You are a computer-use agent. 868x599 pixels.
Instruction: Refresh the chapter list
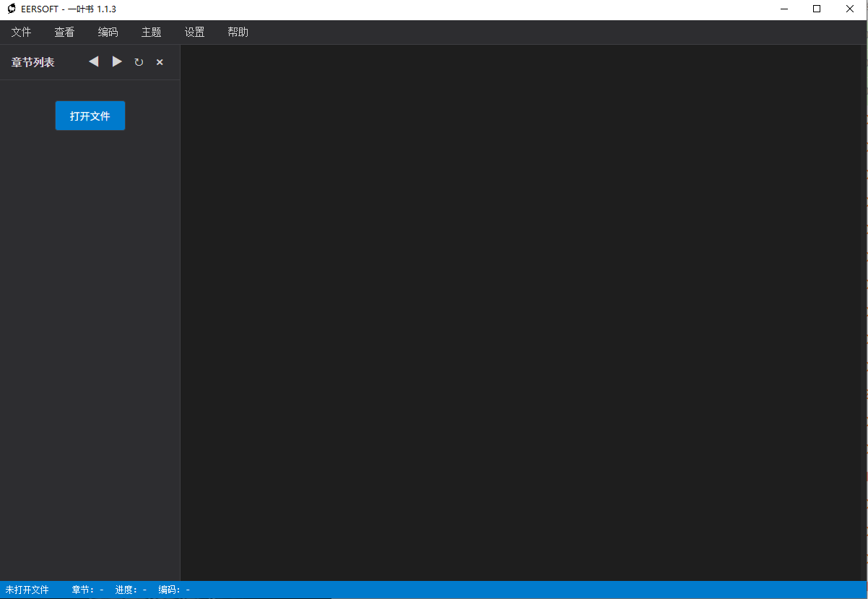click(139, 62)
